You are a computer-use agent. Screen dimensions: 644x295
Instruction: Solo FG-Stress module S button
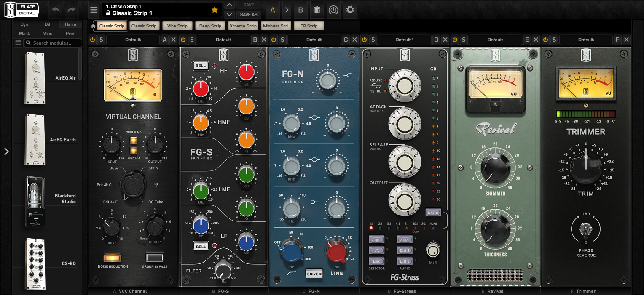(373, 40)
